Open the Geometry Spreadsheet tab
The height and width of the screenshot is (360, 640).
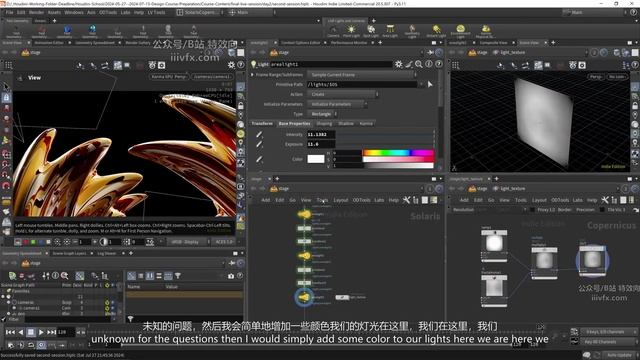[x=95, y=42]
